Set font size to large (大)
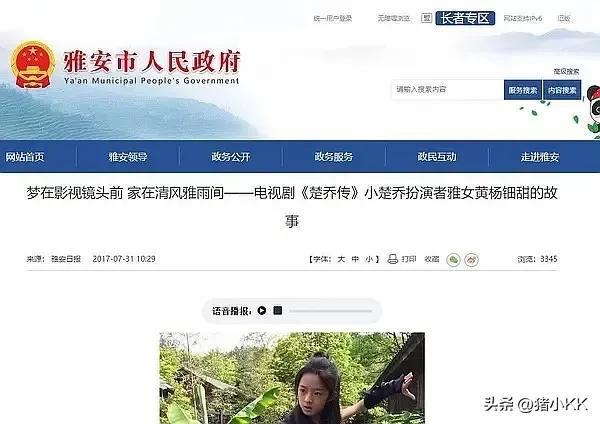Viewport: 600px width, 424px height. pyautogui.click(x=341, y=259)
